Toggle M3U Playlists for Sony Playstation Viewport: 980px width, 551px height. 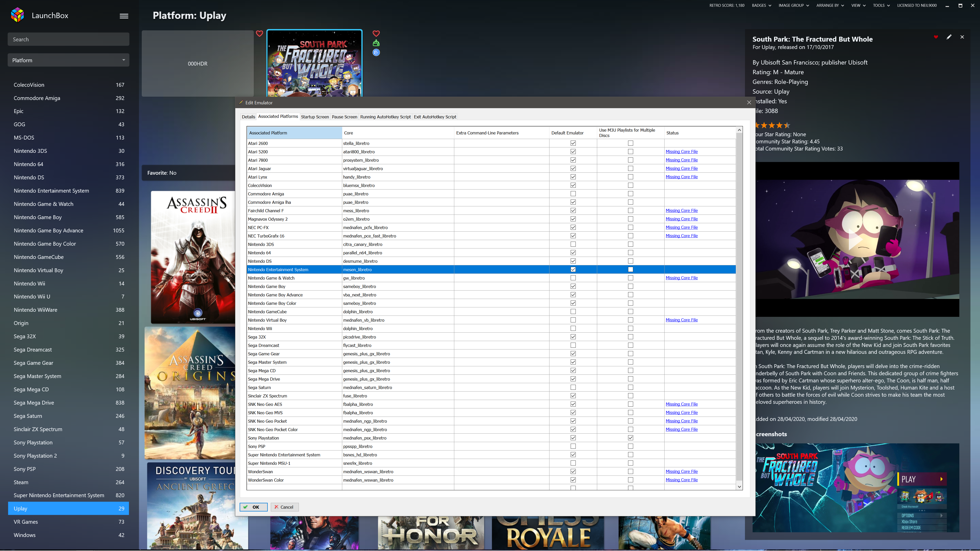[630, 438]
